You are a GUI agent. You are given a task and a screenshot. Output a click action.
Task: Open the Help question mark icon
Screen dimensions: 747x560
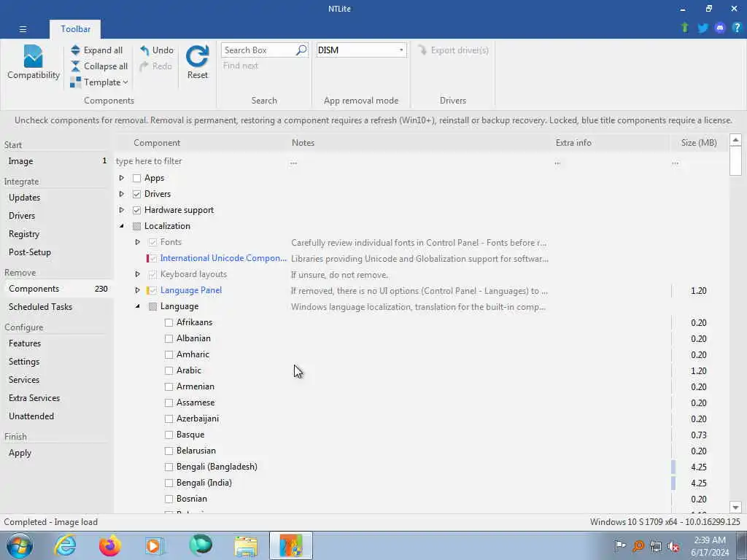[737, 28]
